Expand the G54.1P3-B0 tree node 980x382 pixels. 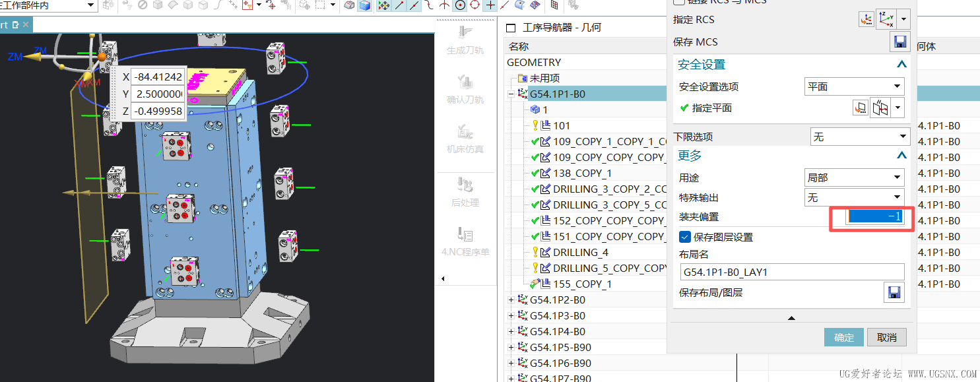click(511, 316)
